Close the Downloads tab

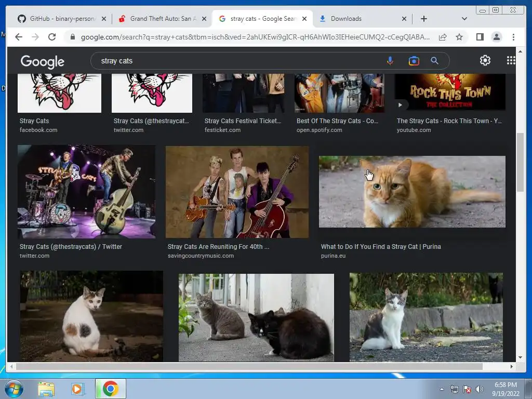click(404, 19)
